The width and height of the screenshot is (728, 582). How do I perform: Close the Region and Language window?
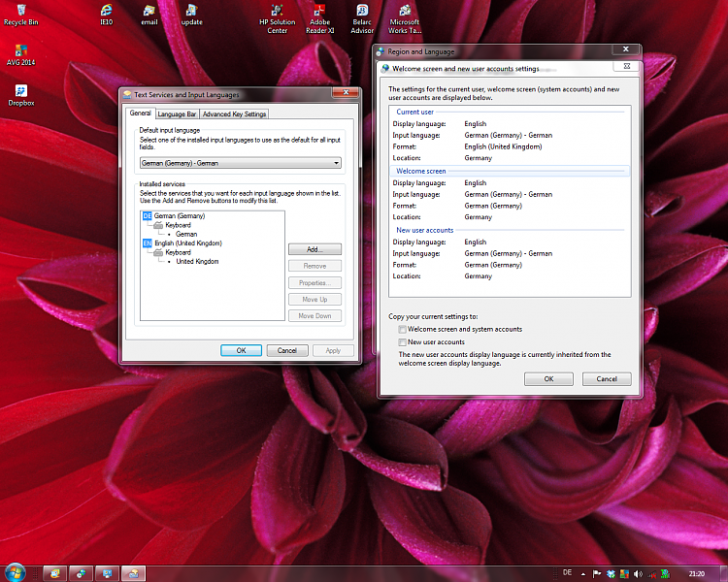[625, 49]
